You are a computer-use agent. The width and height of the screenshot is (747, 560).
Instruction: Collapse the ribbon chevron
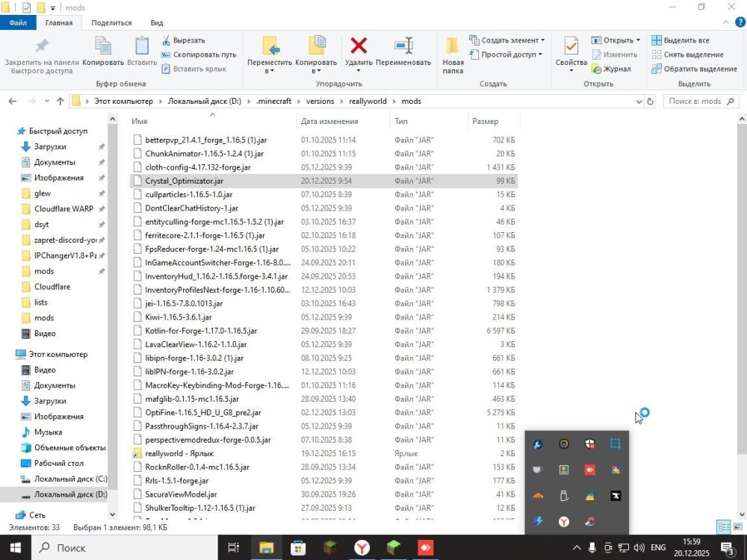coord(726,22)
